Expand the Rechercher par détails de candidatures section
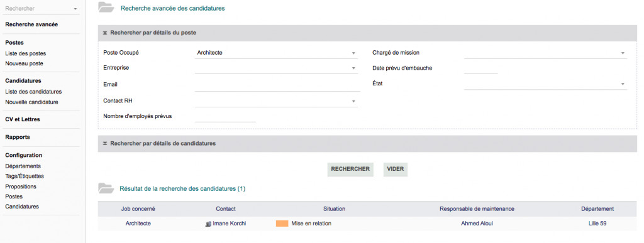644x243 pixels. [105, 144]
